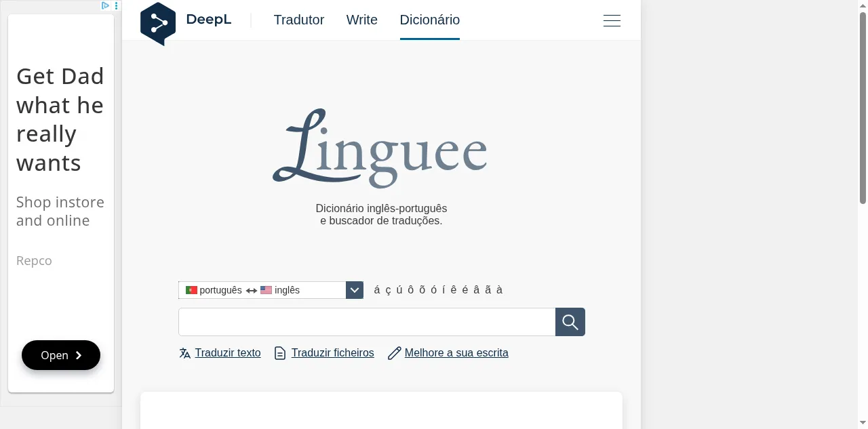
Task: Open the Traduzir texto link
Action: tap(228, 353)
